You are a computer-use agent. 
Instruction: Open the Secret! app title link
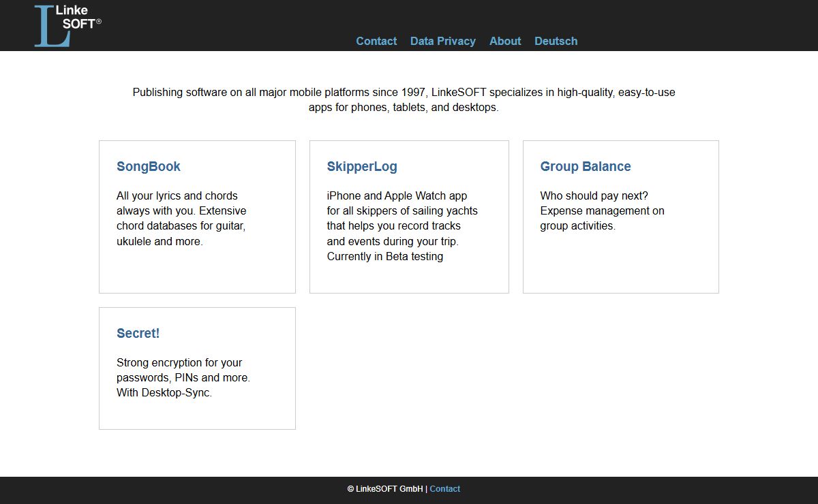pos(138,334)
